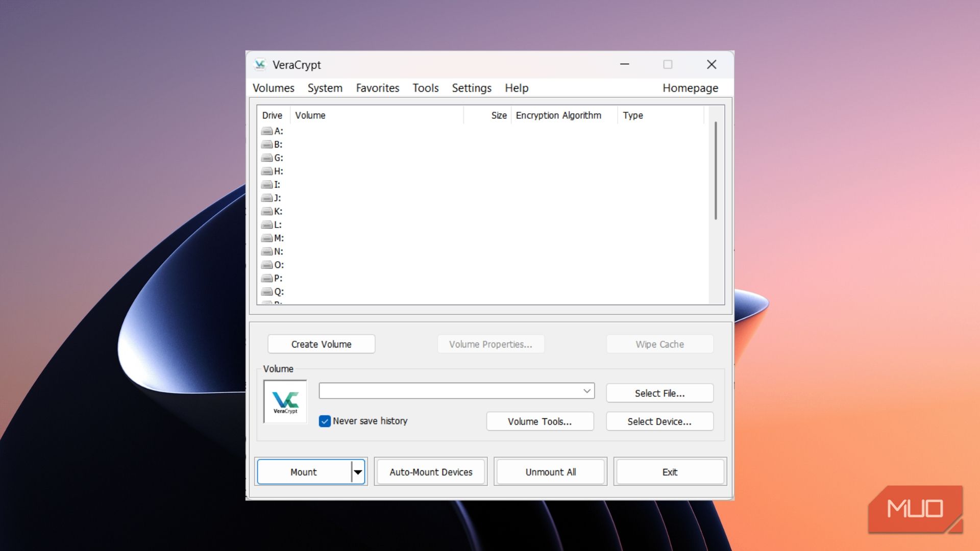The image size is (980, 551).
Task: Click Unmount All button
Action: coord(551,472)
